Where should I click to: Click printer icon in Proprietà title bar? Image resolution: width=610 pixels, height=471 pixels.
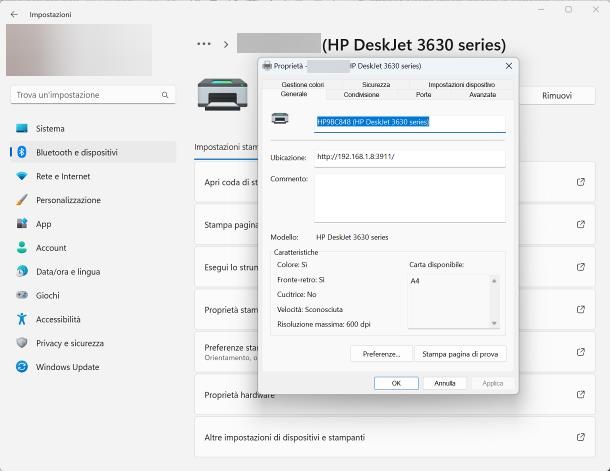(x=267, y=66)
